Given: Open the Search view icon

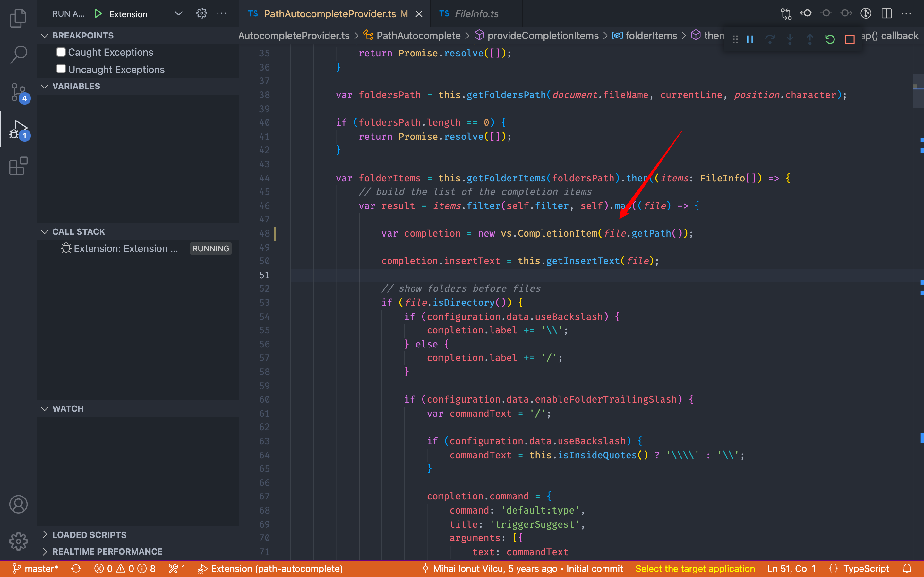Looking at the screenshot, I should click(x=18, y=54).
